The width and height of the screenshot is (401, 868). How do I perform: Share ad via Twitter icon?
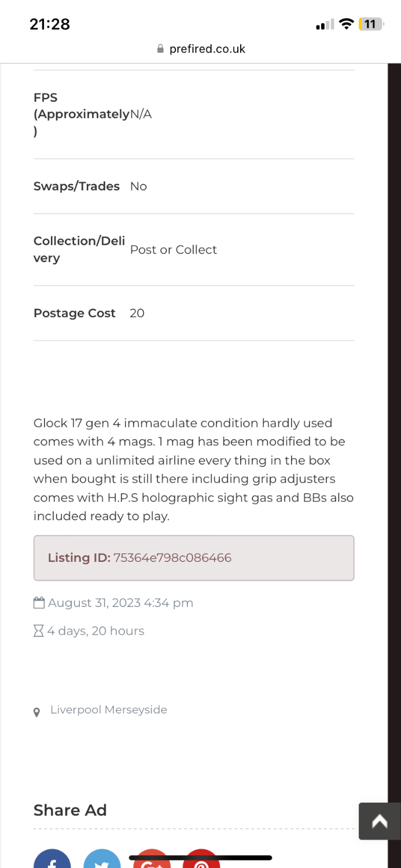click(x=102, y=860)
